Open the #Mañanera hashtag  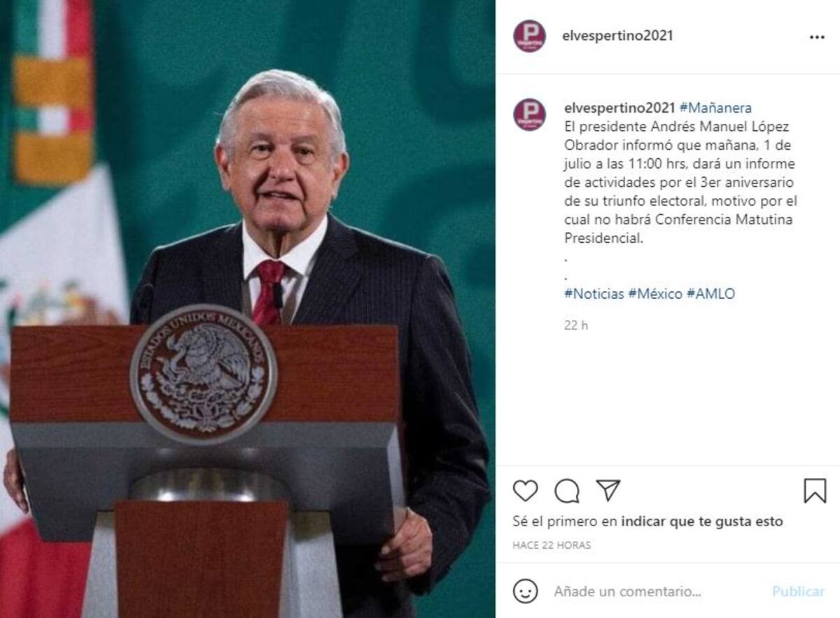pyautogui.click(x=715, y=108)
